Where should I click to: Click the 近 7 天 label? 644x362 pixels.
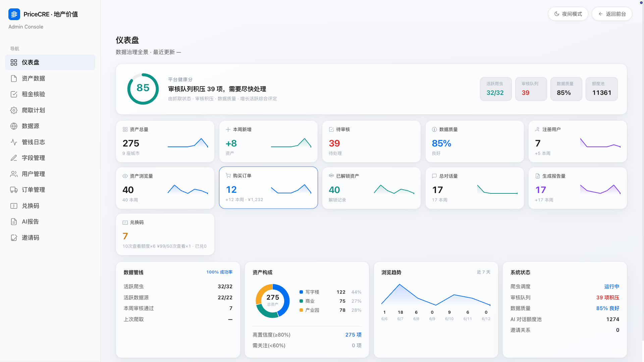tap(484, 272)
